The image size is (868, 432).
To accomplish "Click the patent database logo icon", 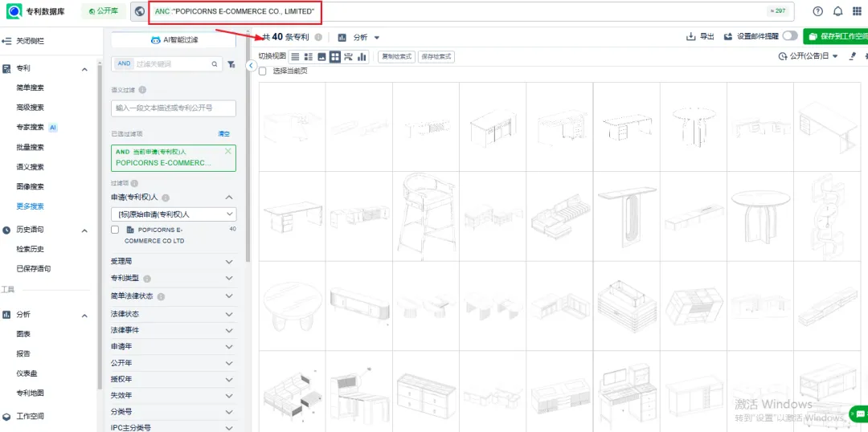I will [14, 11].
